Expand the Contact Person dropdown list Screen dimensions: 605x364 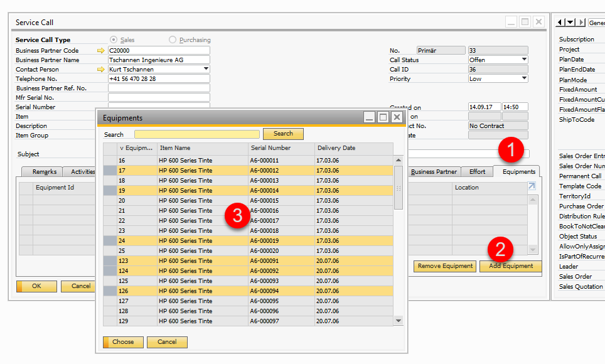tap(206, 69)
